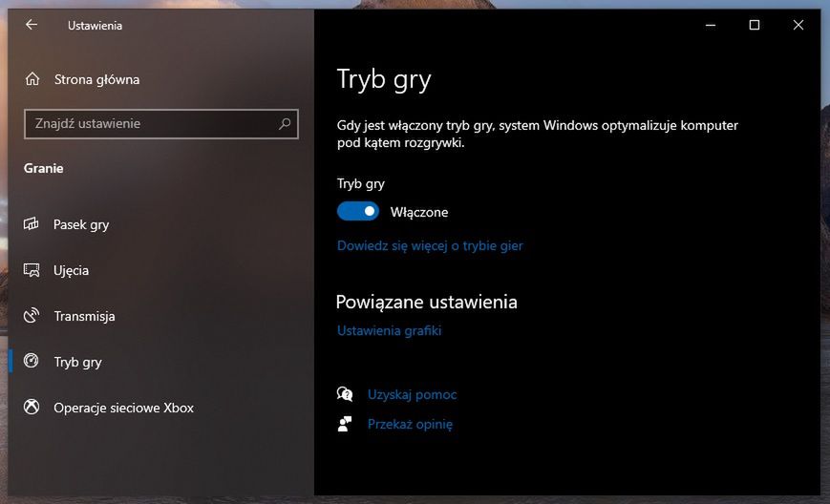Maximize the Ustawienia window
Image resolution: width=830 pixels, height=504 pixels.
click(x=755, y=25)
